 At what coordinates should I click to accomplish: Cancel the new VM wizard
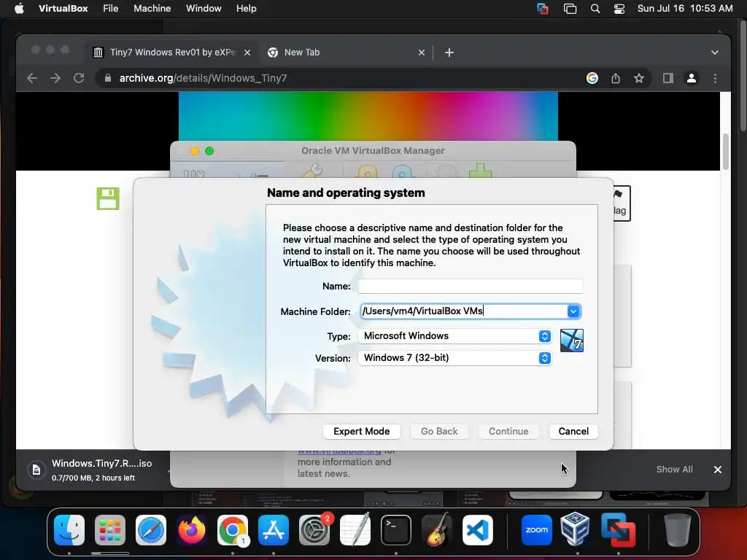(573, 432)
